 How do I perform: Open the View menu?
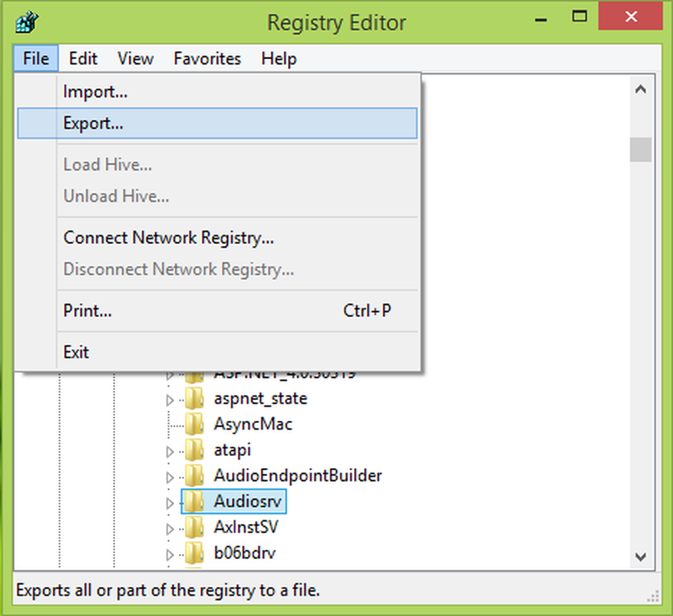135,59
